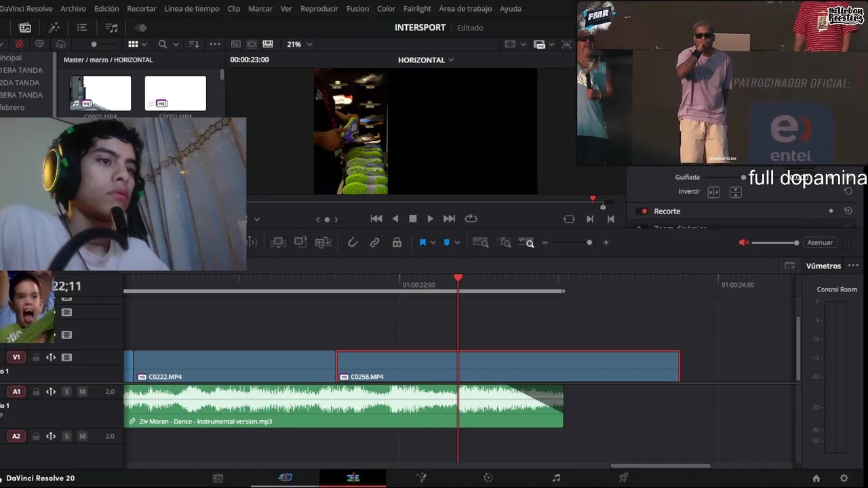Mute the A1 audio track
868x488 pixels.
pos(83,392)
